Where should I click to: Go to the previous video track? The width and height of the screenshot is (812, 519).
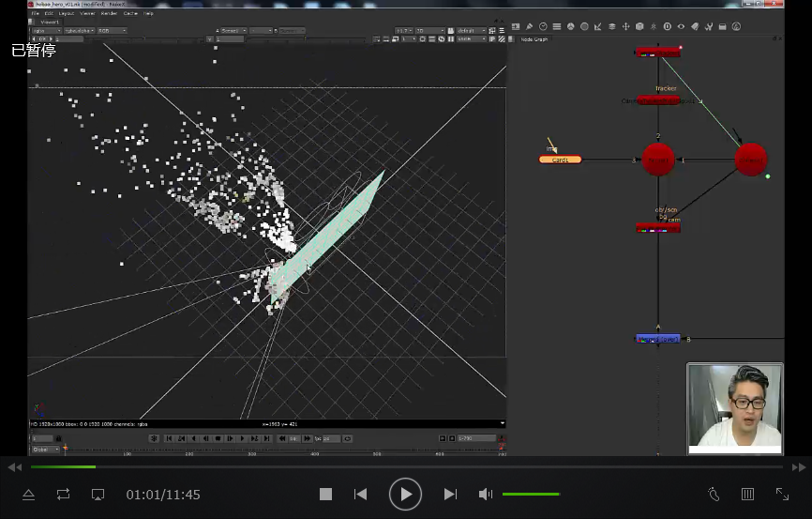tap(360, 494)
